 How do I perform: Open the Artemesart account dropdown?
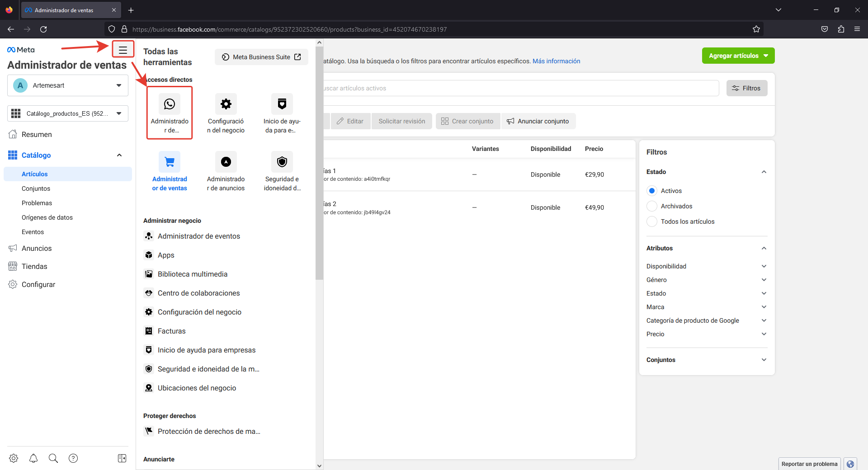point(68,85)
